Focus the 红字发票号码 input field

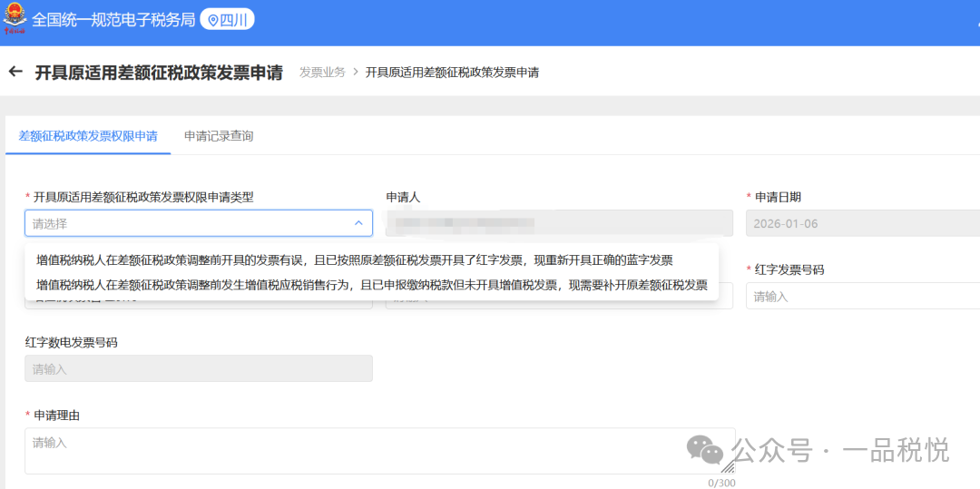point(862,296)
